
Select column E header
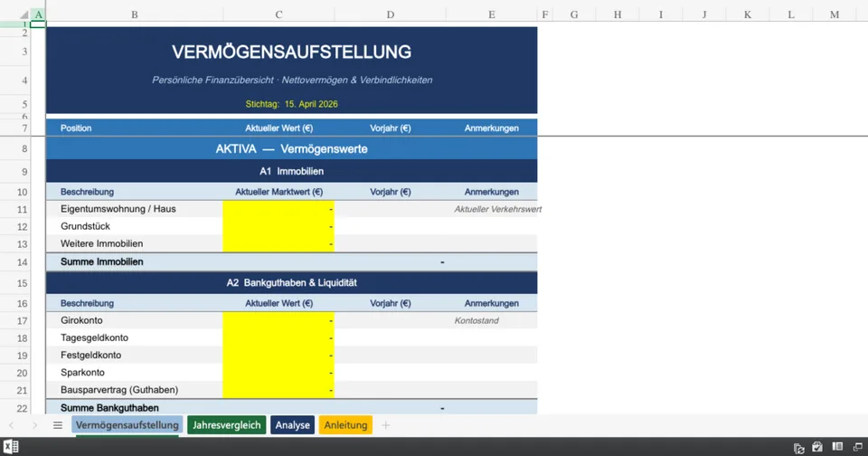(x=492, y=15)
